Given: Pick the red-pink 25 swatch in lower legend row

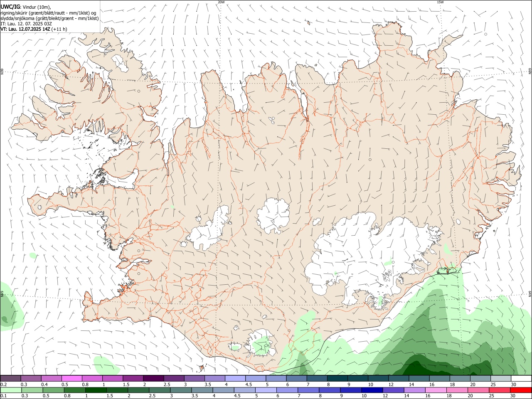Looking at the screenshot, I should [500, 390].
